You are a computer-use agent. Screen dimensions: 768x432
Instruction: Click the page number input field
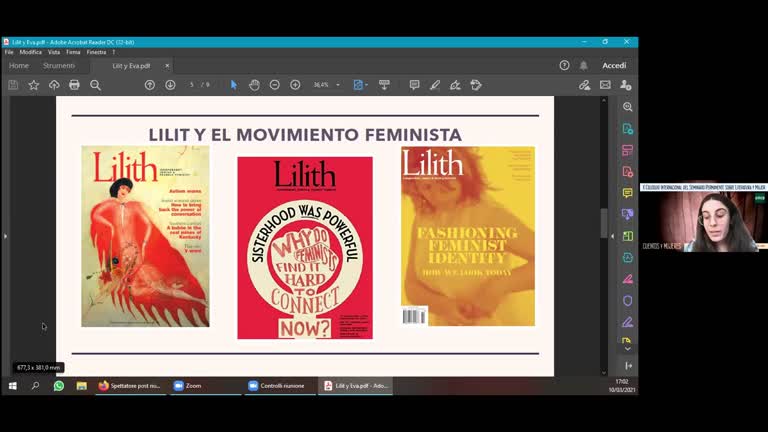point(191,85)
